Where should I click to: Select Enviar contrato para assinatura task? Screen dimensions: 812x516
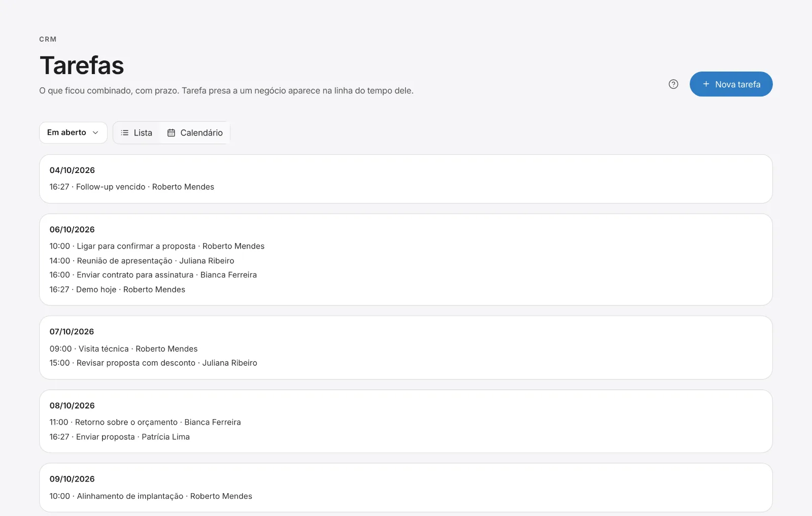153,275
